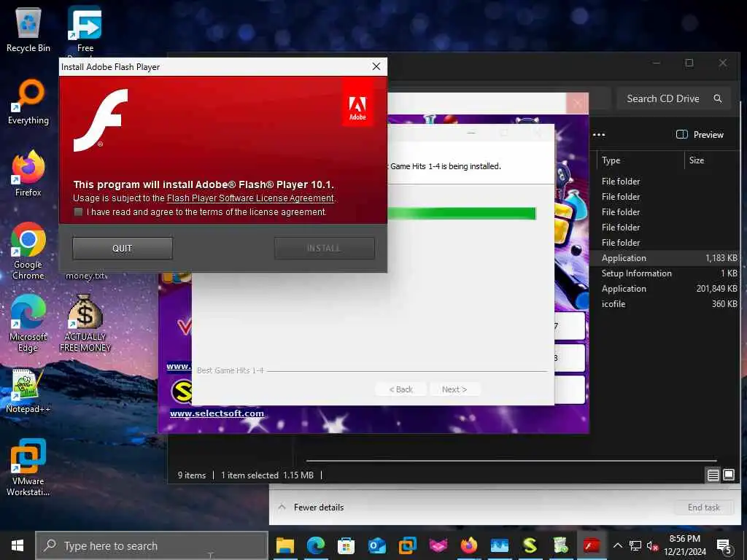Visit the www.selectsoft.com link

tap(217, 413)
